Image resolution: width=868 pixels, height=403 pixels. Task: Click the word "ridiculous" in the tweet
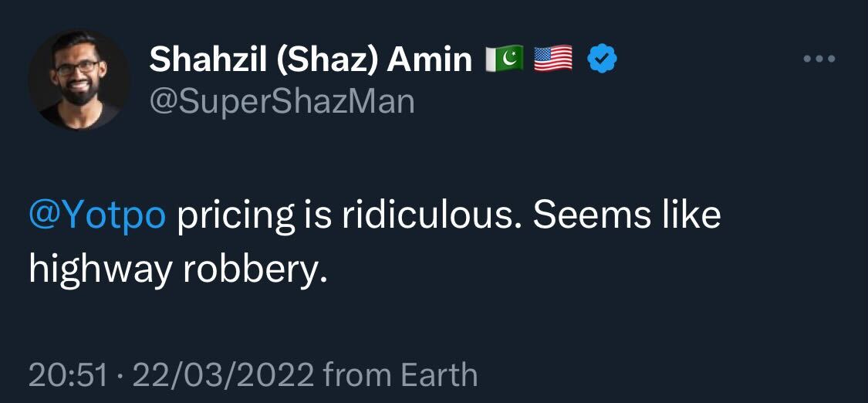tap(425, 217)
